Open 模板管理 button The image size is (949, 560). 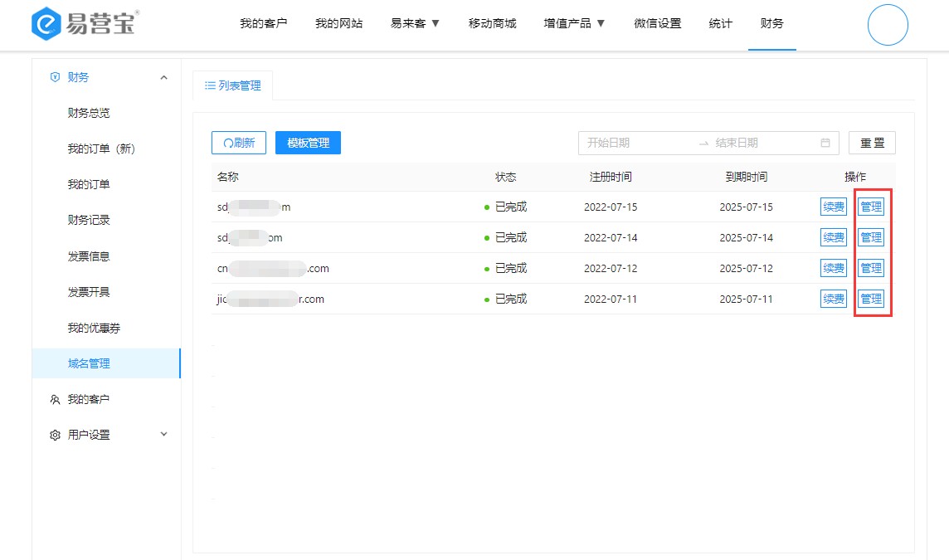tap(308, 143)
